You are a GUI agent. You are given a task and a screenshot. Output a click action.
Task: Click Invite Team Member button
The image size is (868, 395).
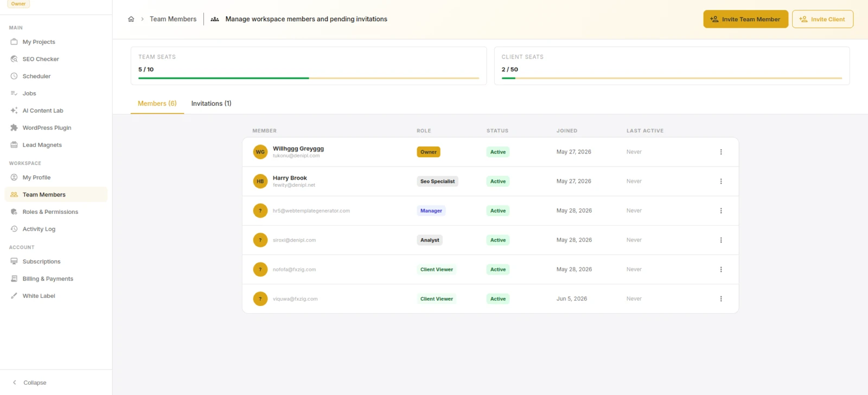pos(745,19)
